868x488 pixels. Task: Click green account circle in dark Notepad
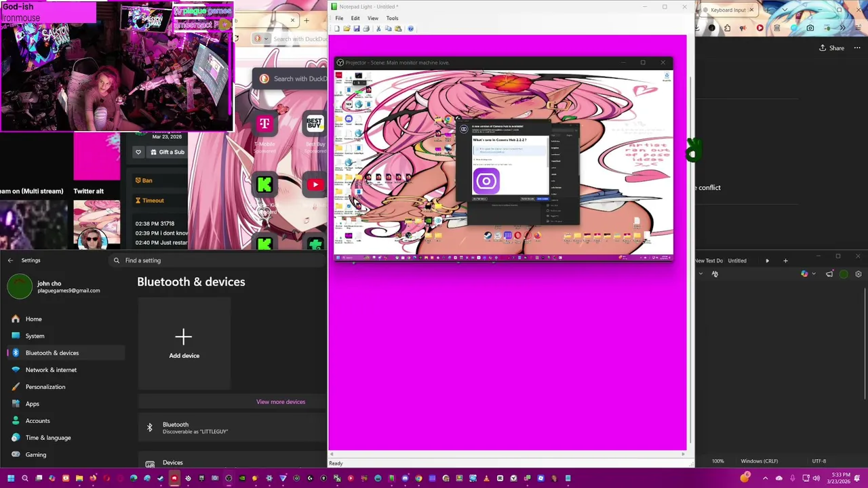click(x=844, y=274)
